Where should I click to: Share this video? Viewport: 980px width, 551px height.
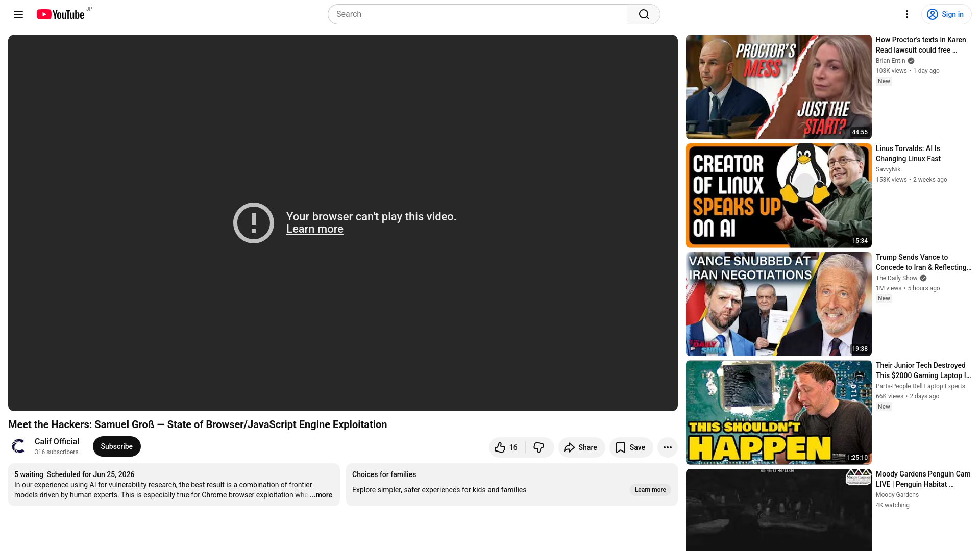coord(582,447)
